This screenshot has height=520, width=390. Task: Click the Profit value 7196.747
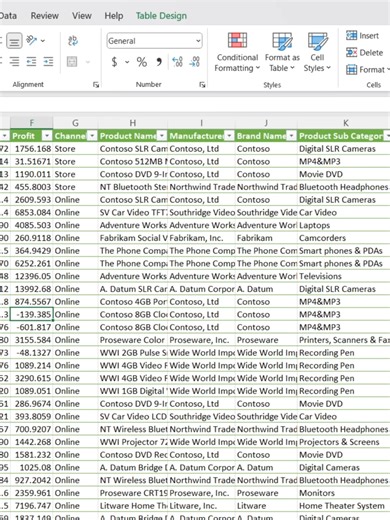click(x=31, y=506)
